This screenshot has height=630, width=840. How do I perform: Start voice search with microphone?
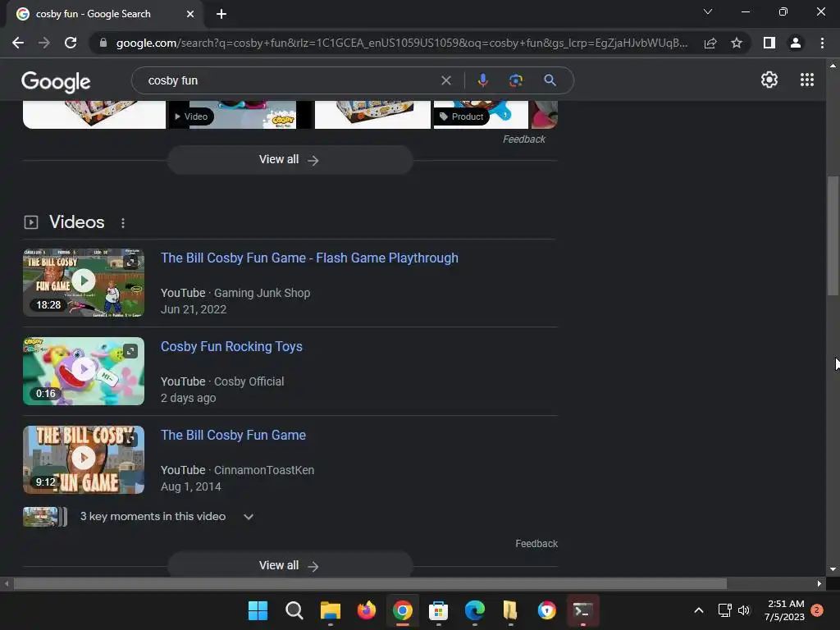coord(482,80)
